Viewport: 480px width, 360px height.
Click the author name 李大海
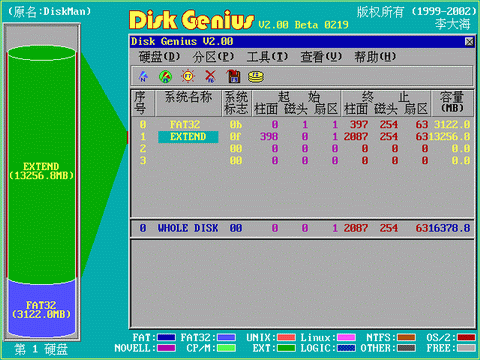tap(452, 24)
